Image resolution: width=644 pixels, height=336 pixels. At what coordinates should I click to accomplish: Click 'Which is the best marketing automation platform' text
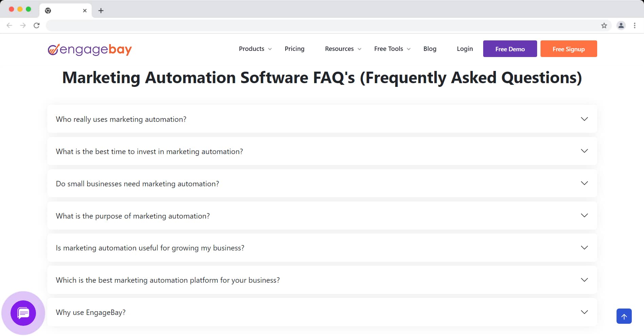tap(168, 280)
